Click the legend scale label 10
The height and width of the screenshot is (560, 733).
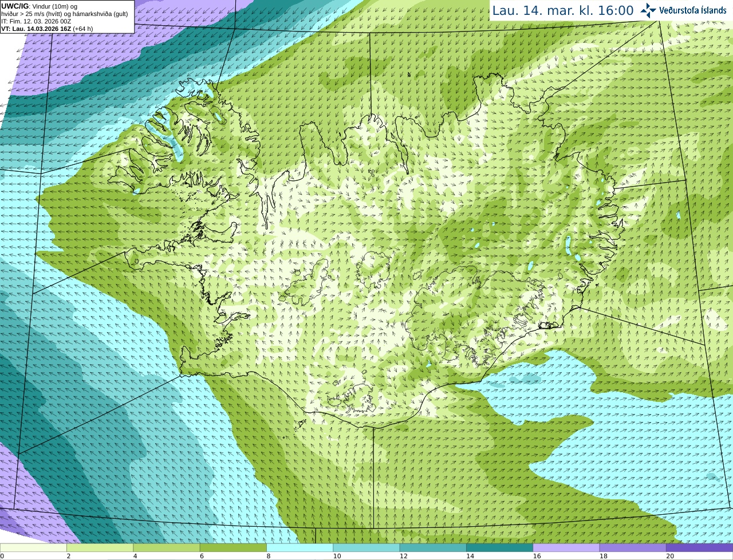337,556
